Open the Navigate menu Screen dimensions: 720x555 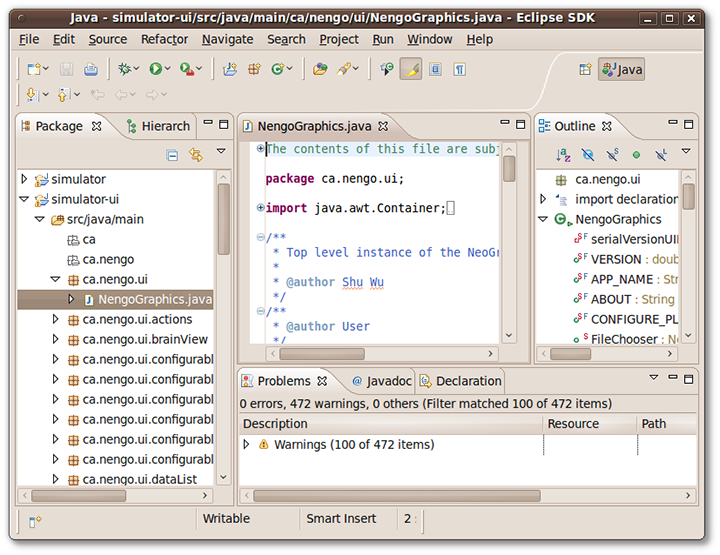pos(227,39)
